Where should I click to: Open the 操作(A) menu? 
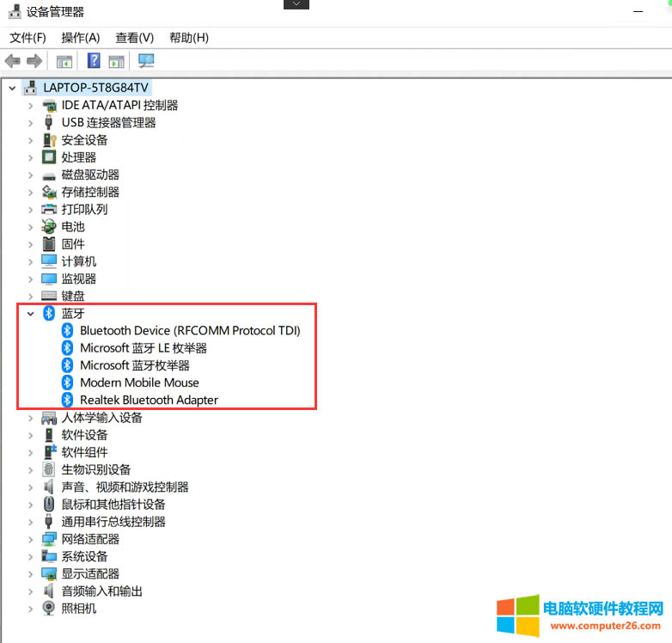[x=81, y=38]
